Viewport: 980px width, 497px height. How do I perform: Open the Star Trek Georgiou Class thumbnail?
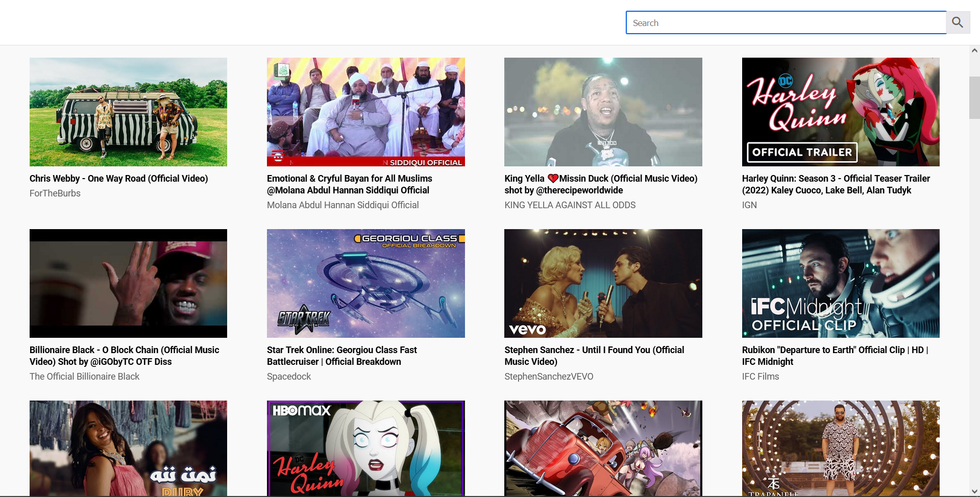pyautogui.click(x=366, y=283)
